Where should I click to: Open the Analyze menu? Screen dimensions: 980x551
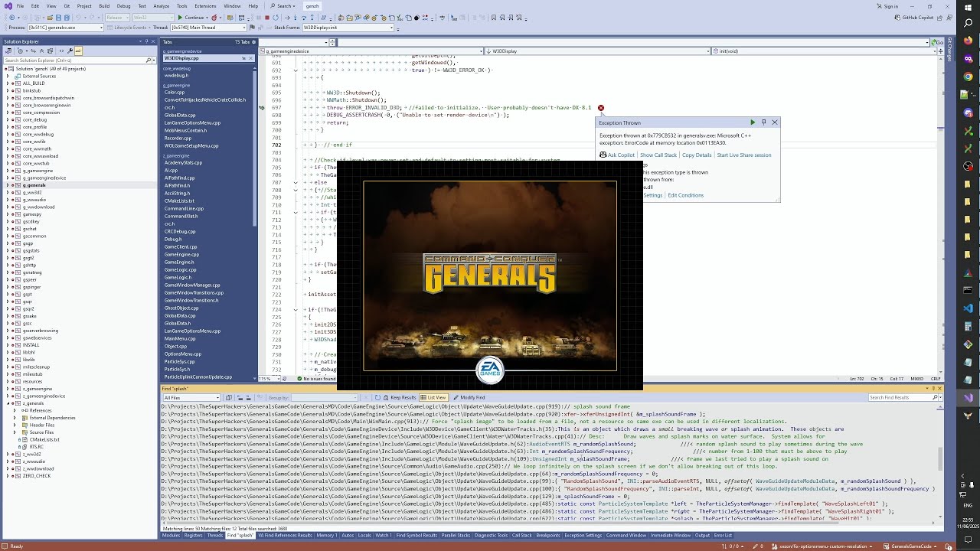tap(162, 5)
